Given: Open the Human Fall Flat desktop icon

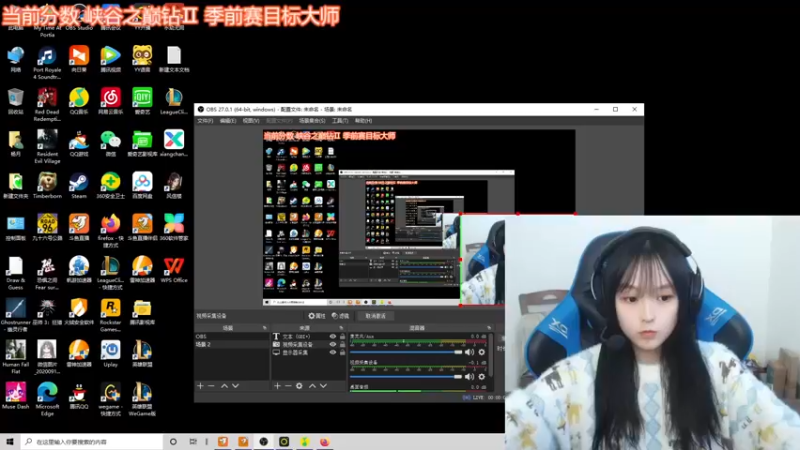Looking at the screenshot, I should click(x=15, y=358).
